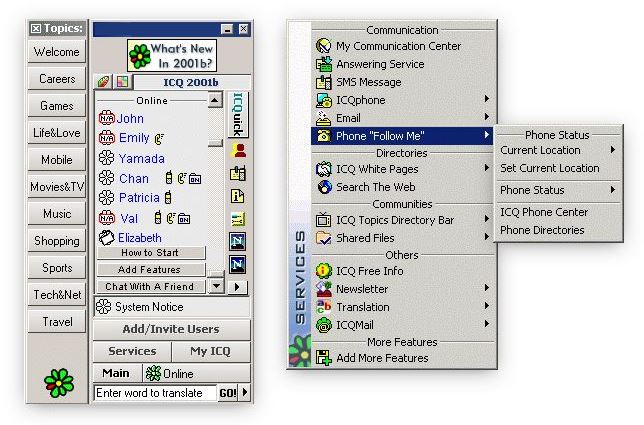Viewport: 644px width, 425px height.
Task: Open the Tech&Net topic button
Action: 57,294
